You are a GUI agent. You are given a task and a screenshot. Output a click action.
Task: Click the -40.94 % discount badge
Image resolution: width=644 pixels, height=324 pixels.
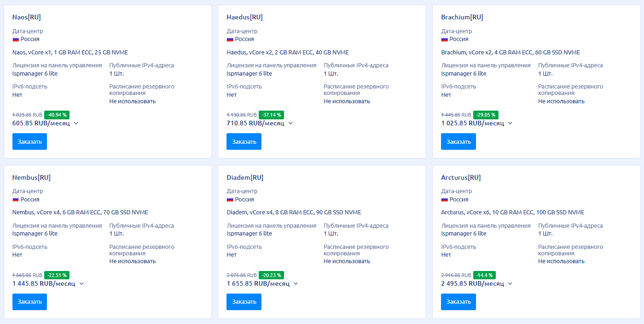pos(58,114)
